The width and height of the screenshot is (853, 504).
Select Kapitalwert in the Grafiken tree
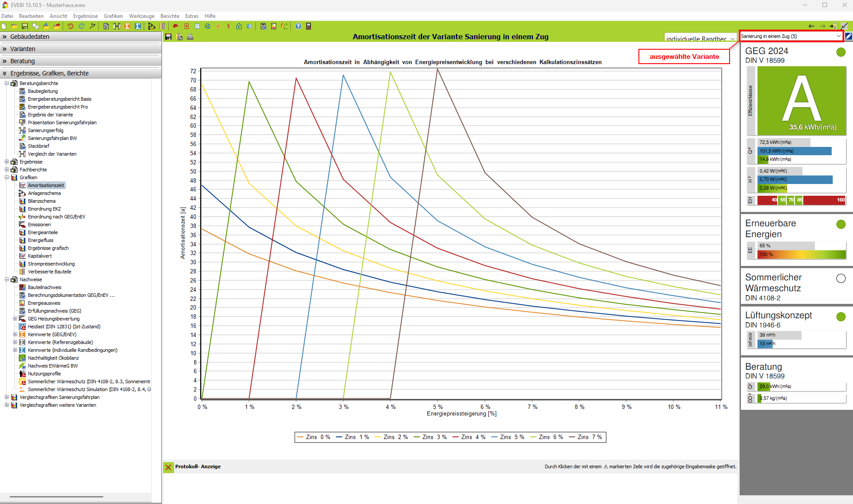click(40, 256)
